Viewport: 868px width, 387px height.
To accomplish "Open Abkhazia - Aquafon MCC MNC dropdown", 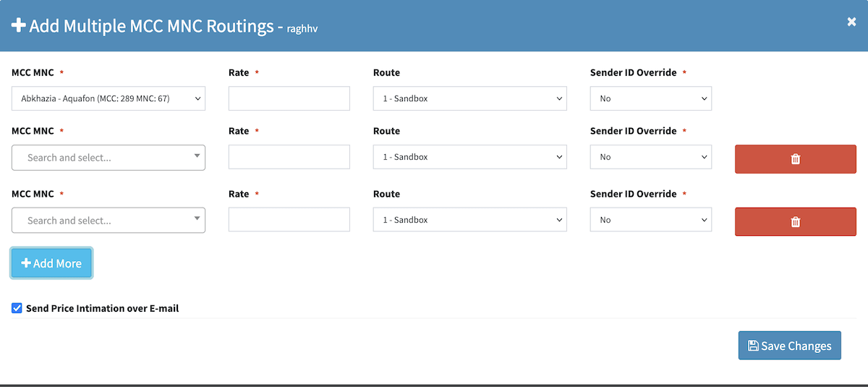I will (109, 98).
